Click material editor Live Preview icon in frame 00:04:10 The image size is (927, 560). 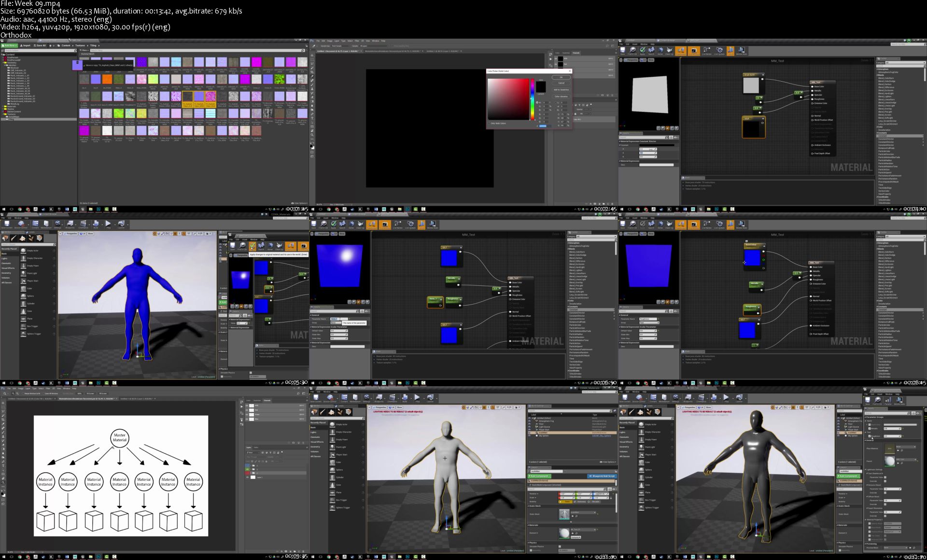(x=693, y=51)
